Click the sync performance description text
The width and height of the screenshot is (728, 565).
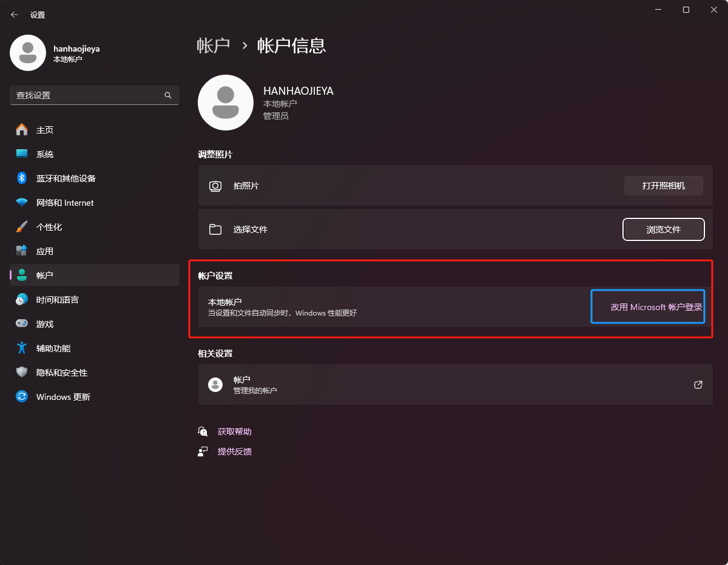tap(283, 313)
